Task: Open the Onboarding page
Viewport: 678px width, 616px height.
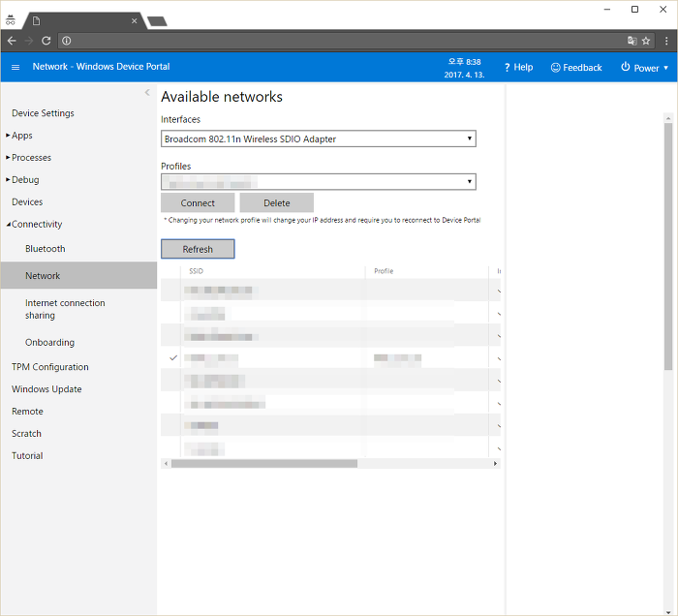Action: point(49,342)
